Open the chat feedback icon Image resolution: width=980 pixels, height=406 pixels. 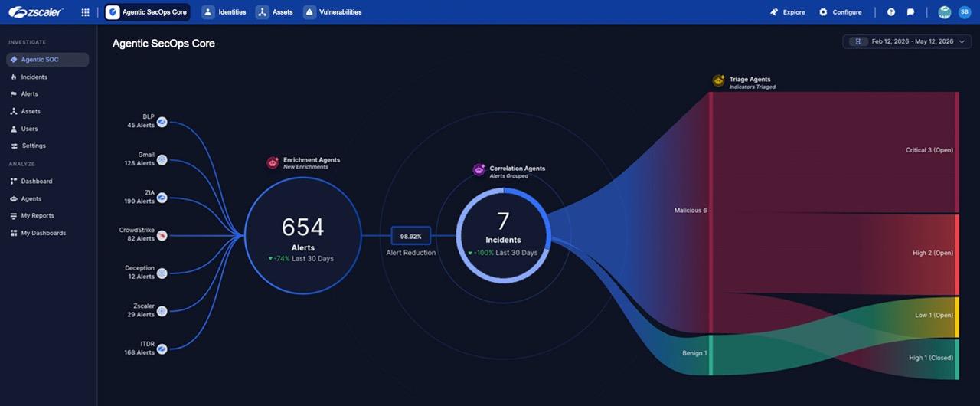click(911, 12)
